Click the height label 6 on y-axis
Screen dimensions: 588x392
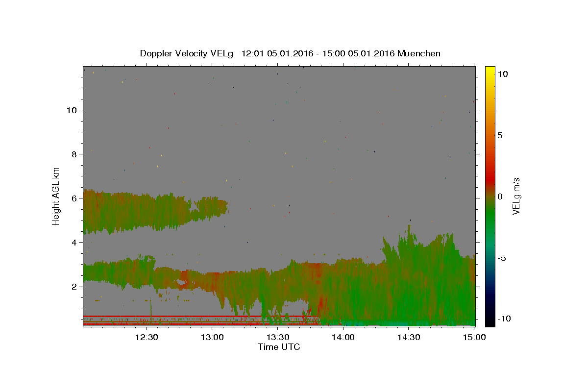tap(73, 198)
